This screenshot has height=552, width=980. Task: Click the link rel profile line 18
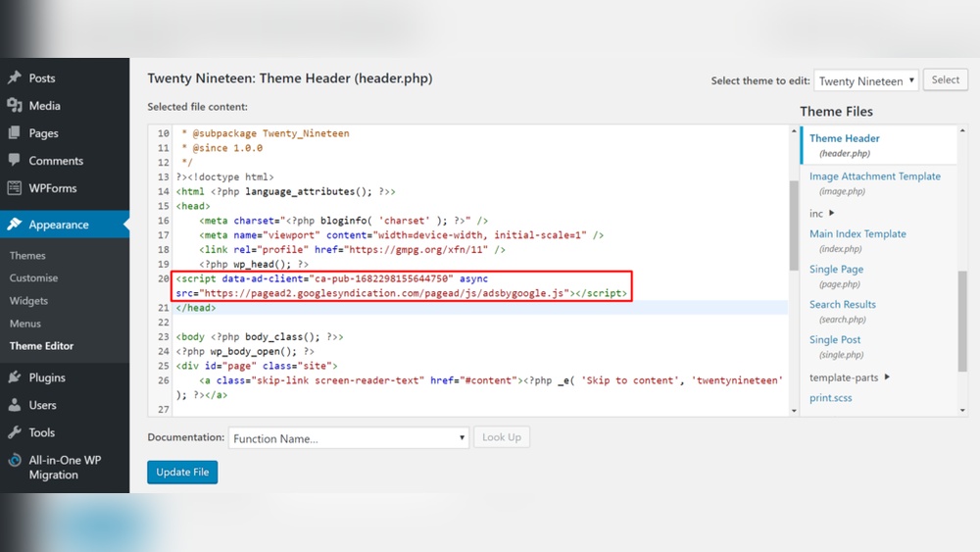click(x=352, y=249)
